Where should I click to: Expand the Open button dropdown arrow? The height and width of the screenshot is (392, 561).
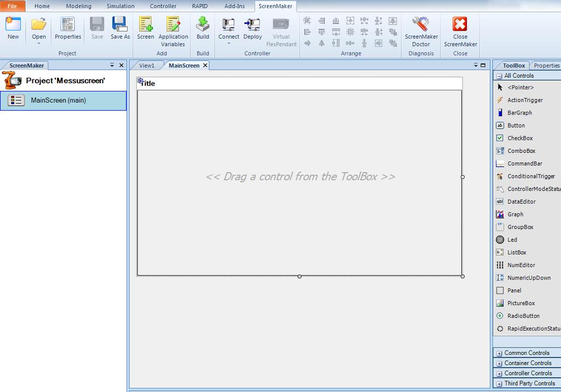tap(39, 44)
